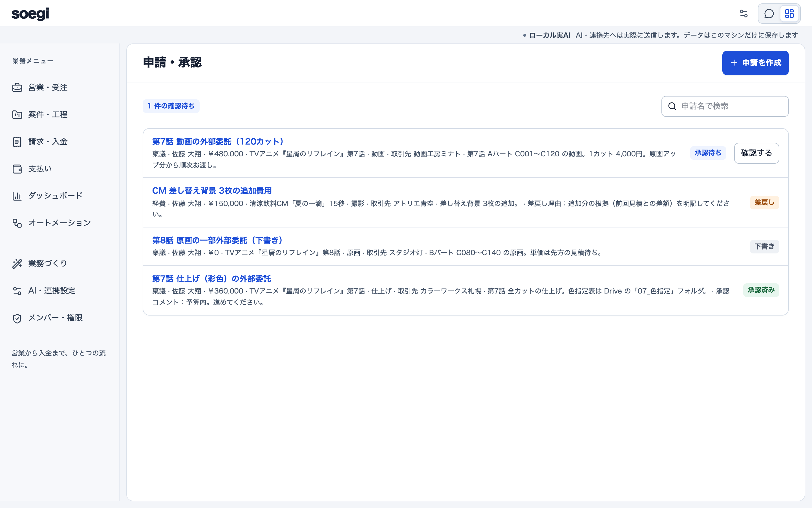Click the invoice icon for 請求・入金
Viewport: 812px width, 508px height.
[17, 142]
